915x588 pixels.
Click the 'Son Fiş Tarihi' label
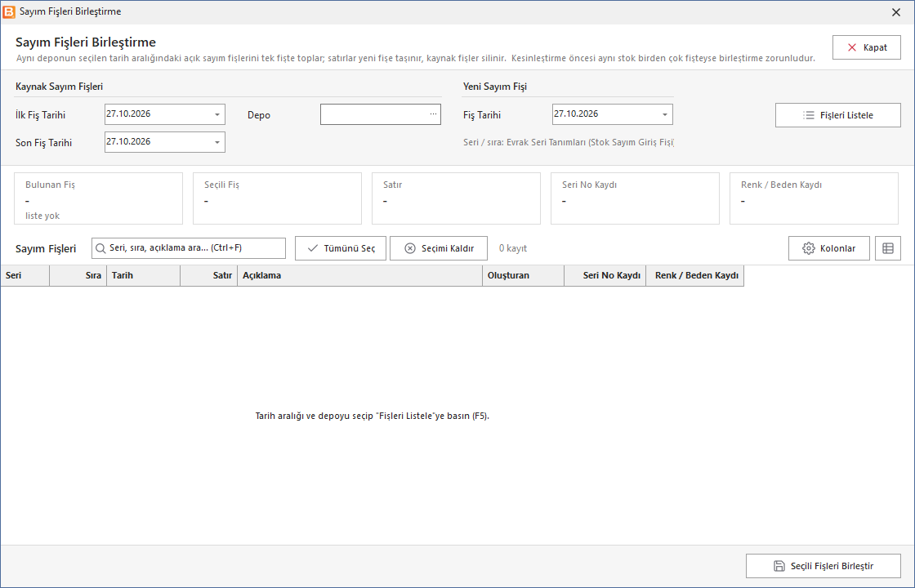point(44,142)
